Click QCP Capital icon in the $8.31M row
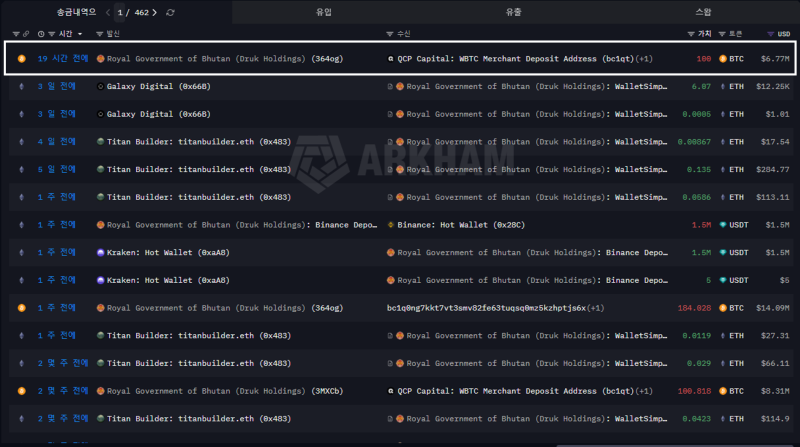800x447 pixels. coord(391,391)
